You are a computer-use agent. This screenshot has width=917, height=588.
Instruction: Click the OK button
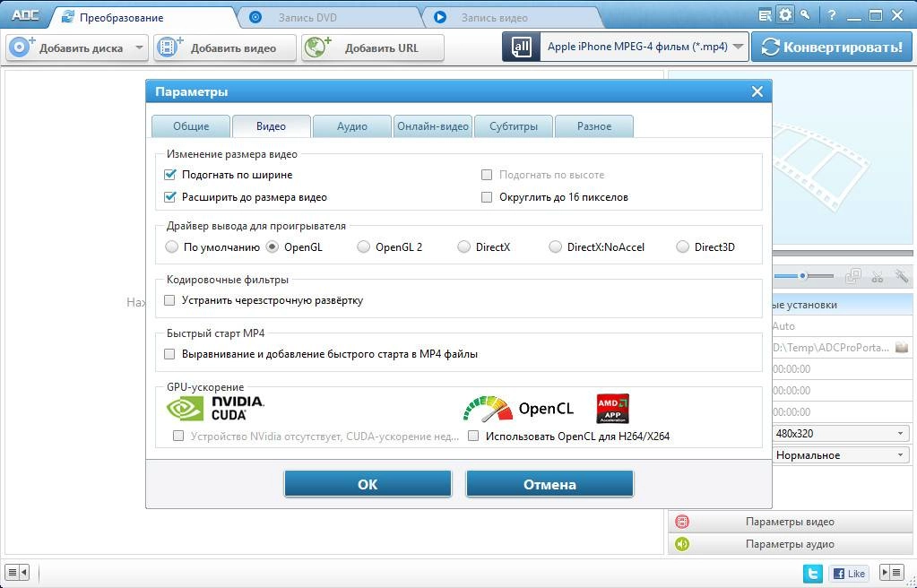(368, 484)
